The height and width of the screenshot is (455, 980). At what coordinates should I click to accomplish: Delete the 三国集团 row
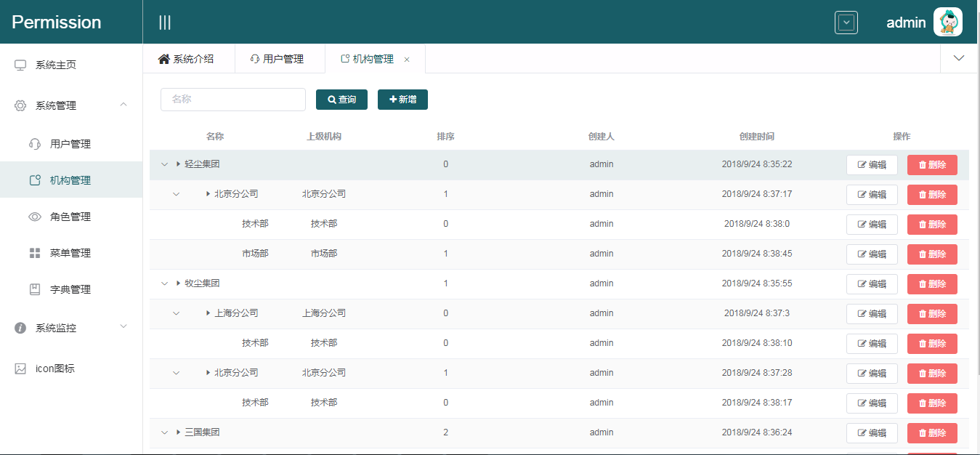[x=932, y=433]
